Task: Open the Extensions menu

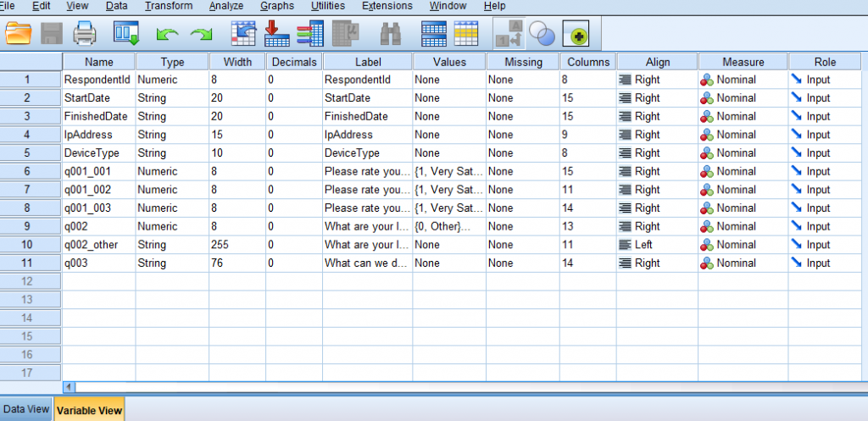Action: click(x=387, y=6)
